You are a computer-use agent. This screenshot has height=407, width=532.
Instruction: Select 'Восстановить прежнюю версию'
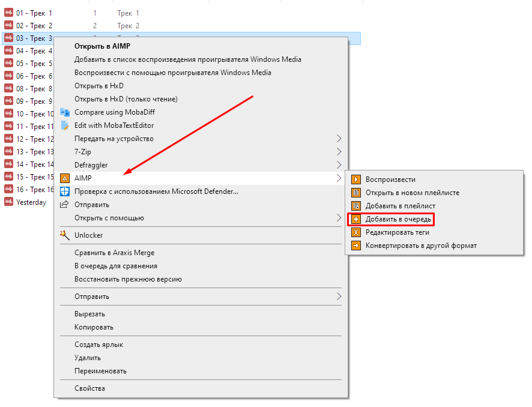(x=128, y=279)
